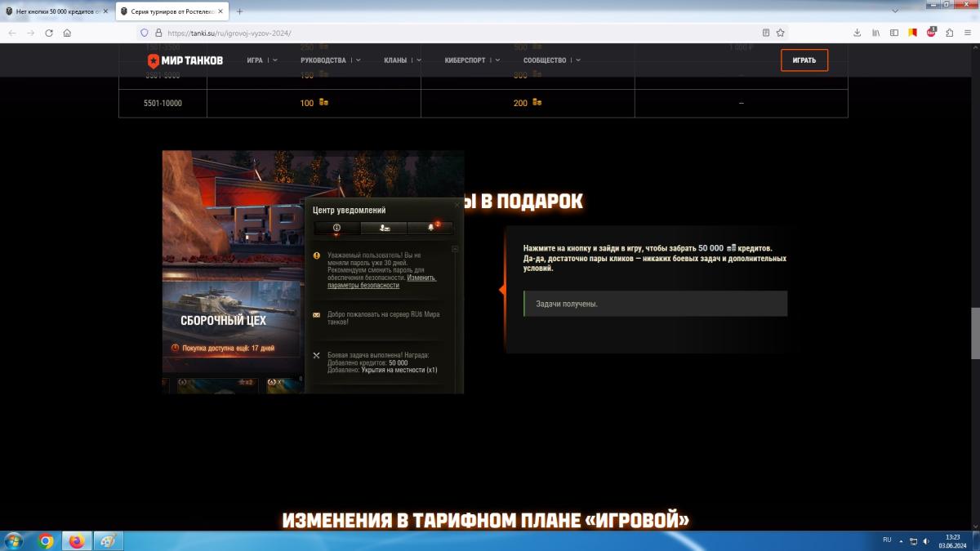Open the browser home page
This screenshot has width=980, height=551.
click(67, 33)
